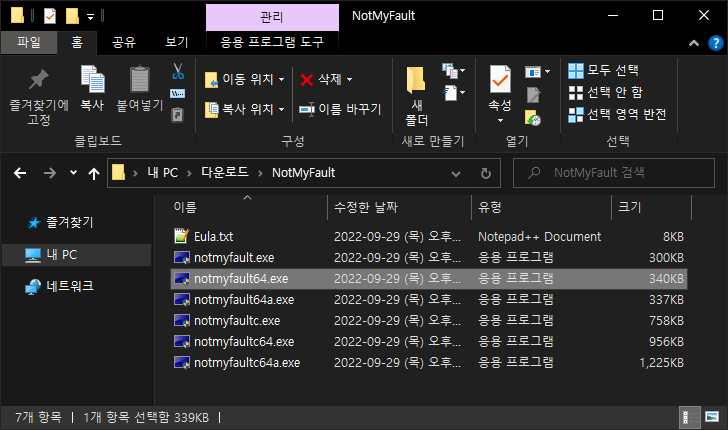Switch to the View (보기) tab
This screenshot has height=430, width=728.
177,43
